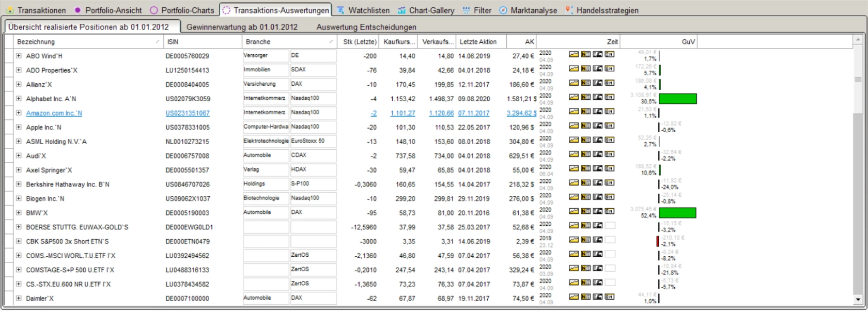Click the scrollbar up arrow of the table
The width and height of the screenshot is (868, 311).
[x=858, y=40]
